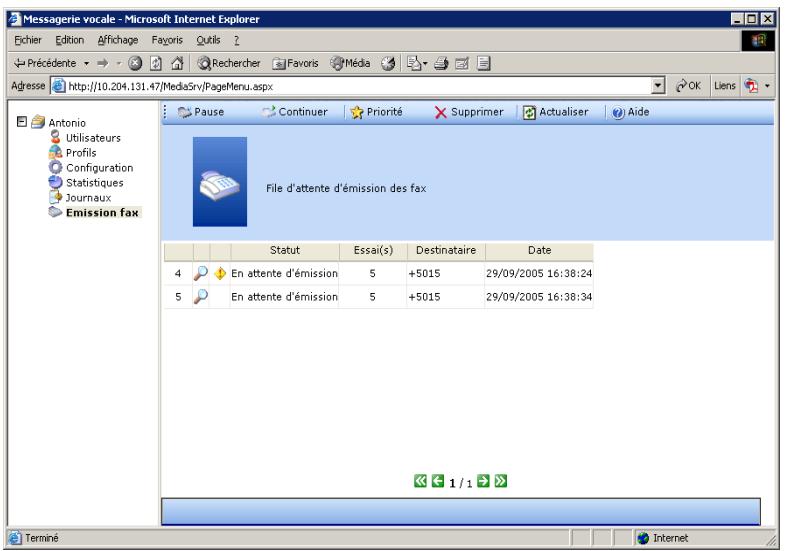The width and height of the screenshot is (785, 551).
Task: View details of fax 5 via magnifier
Action: (x=201, y=297)
